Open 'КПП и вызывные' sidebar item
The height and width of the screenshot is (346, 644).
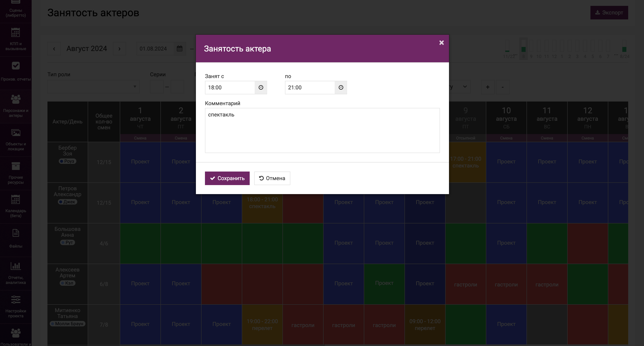tap(16, 39)
